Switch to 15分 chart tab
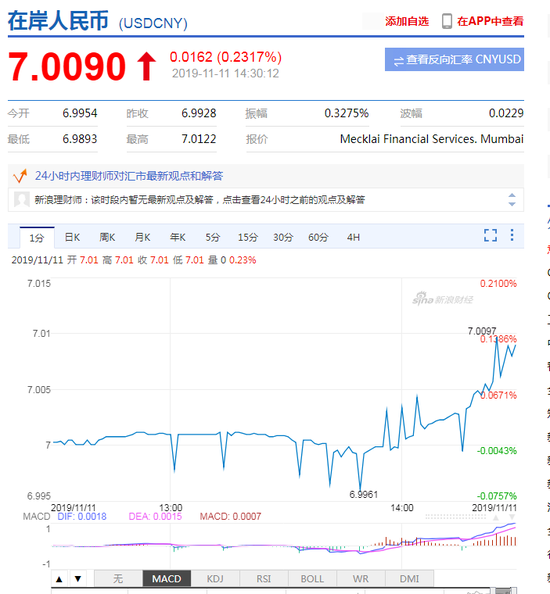550x594 pixels. 248,238
